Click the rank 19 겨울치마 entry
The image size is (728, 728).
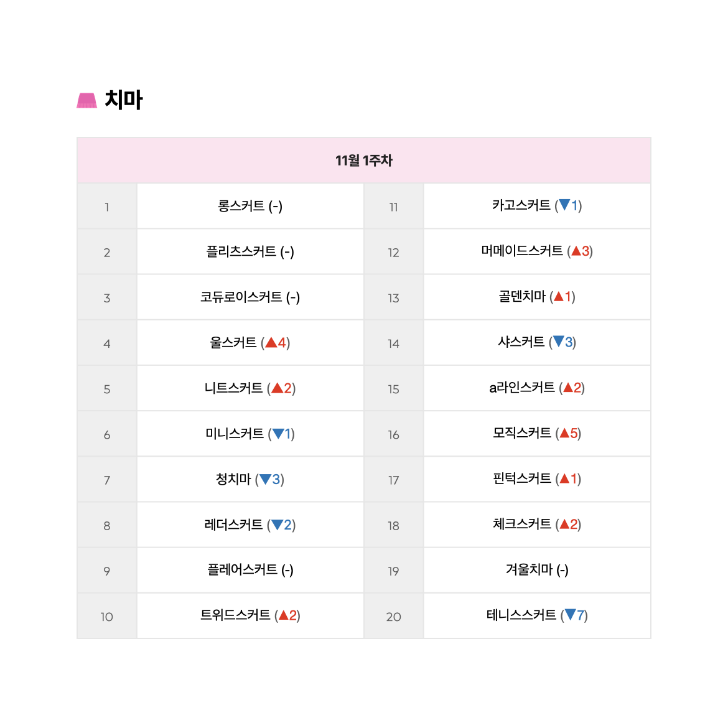tap(537, 570)
